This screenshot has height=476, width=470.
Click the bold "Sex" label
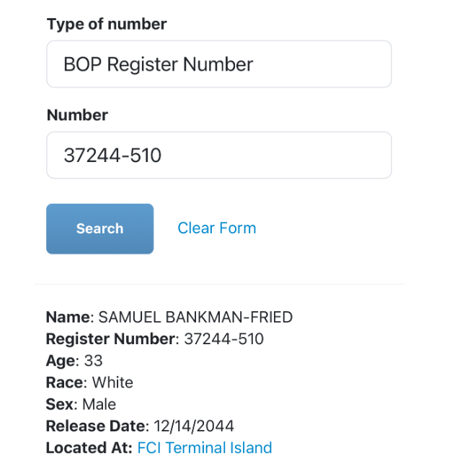point(60,404)
